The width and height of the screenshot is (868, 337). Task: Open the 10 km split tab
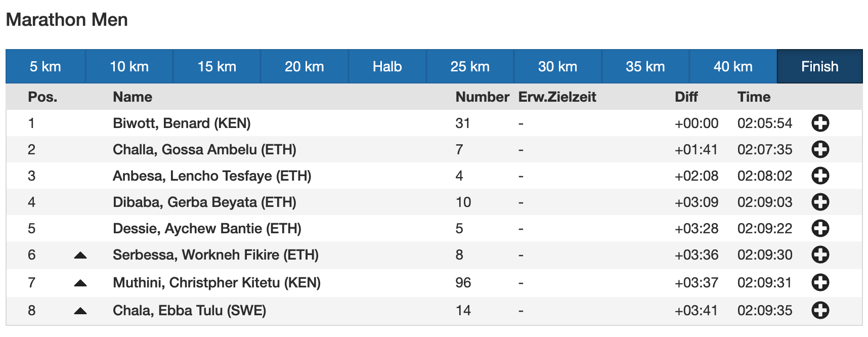click(129, 66)
